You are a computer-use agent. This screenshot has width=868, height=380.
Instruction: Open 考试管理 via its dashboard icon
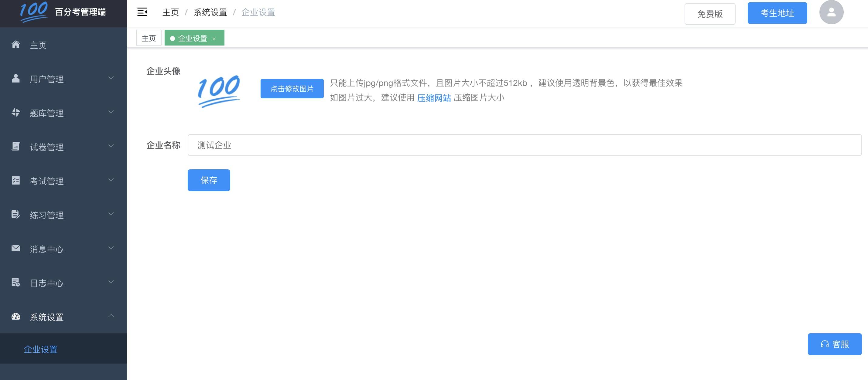pyautogui.click(x=15, y=180)
